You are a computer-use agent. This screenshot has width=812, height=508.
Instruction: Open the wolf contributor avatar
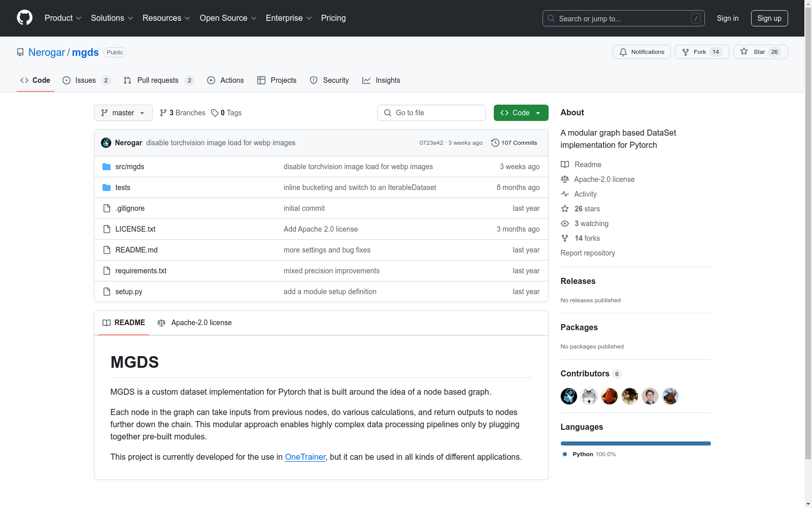(x=589, y=396)
